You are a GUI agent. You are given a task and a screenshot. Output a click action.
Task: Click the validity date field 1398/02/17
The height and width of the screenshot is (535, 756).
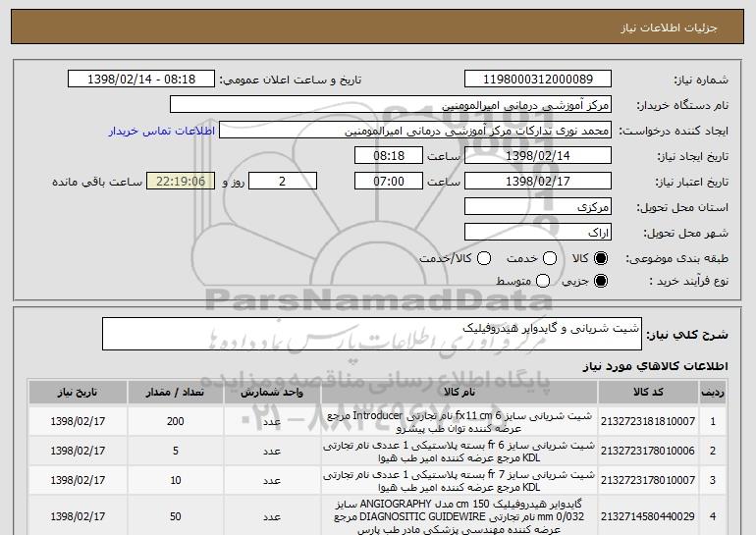tap(538, 181)
